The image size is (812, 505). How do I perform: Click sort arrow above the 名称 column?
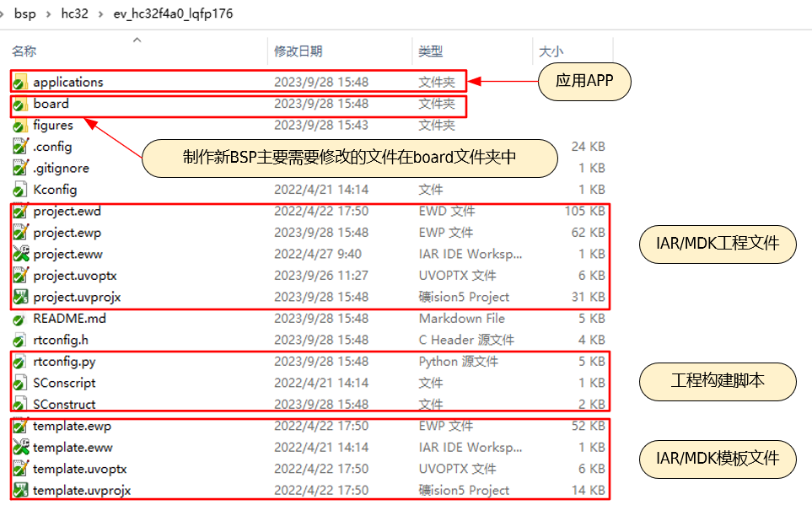pyautogui.click(x=137, y=40)
